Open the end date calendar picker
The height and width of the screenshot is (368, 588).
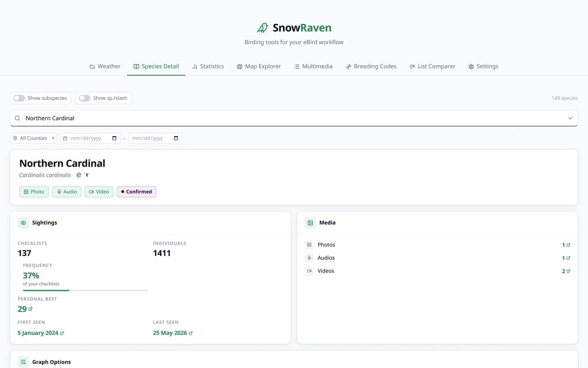[x=176, y=138]
